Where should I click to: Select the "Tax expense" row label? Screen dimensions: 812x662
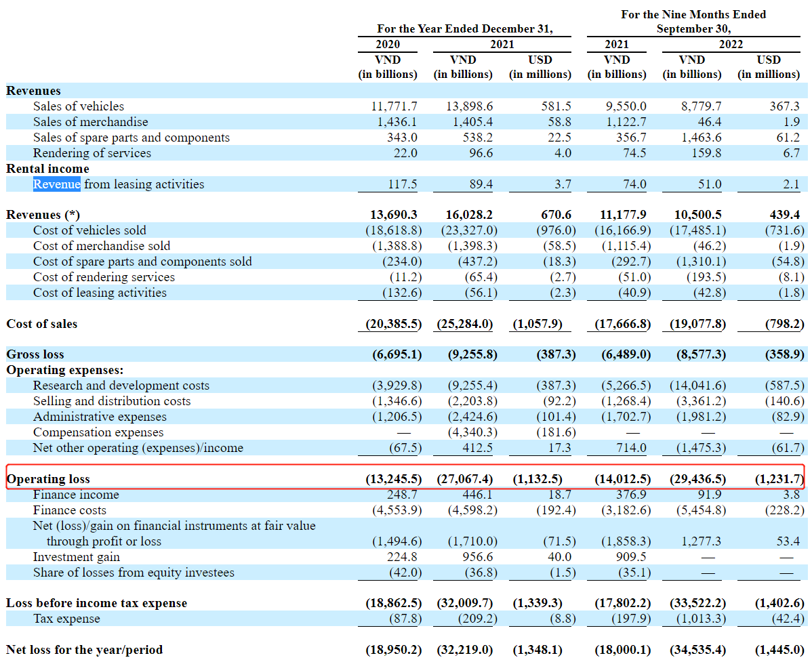click(x=66, y=619)
